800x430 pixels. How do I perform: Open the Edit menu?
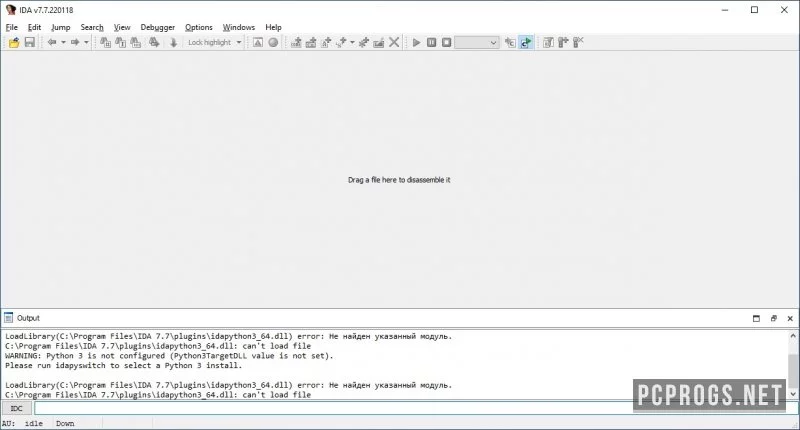[x=34, y=27]
